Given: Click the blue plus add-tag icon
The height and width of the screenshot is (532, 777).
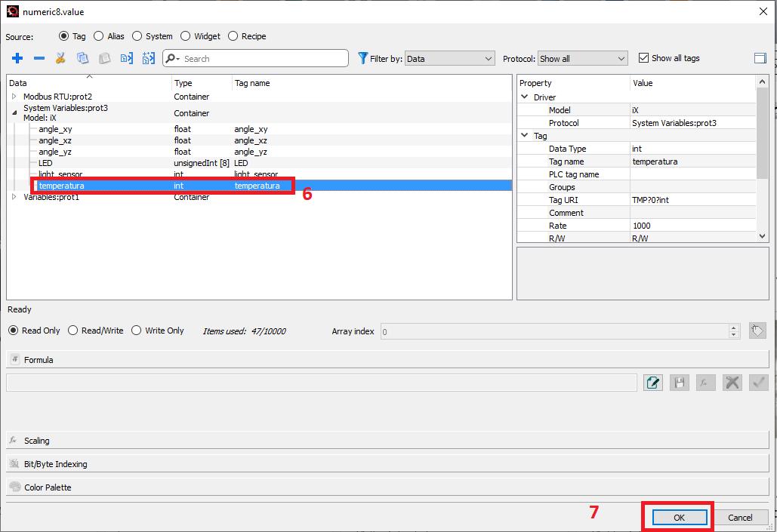Looking at the screenshot, I should click(x=17, y=58).
